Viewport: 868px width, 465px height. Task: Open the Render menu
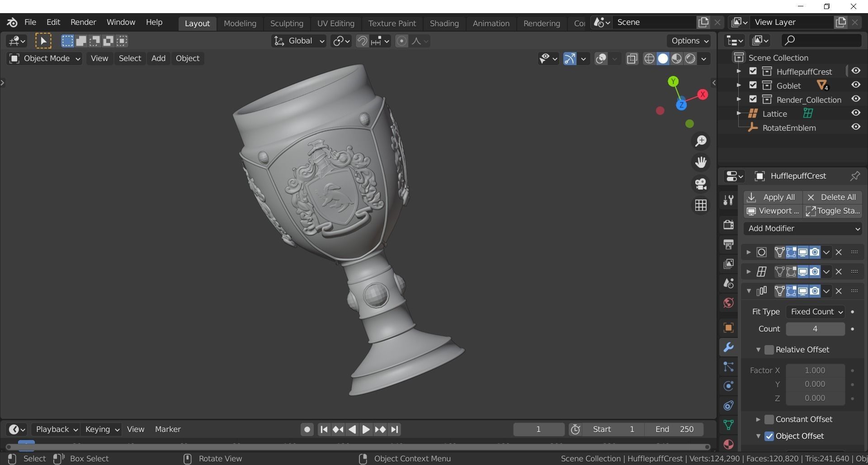click(x=83, y=22)
